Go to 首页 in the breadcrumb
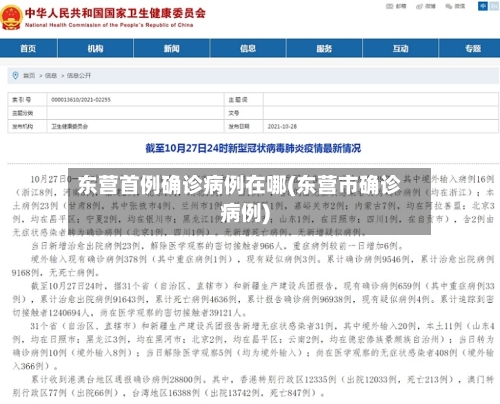This screenshot has height=404, width=500. coord(29,76)
